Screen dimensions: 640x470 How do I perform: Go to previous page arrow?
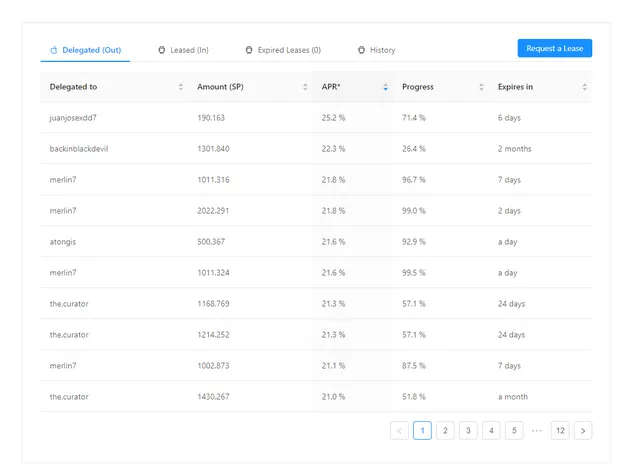tap(399, 430)
